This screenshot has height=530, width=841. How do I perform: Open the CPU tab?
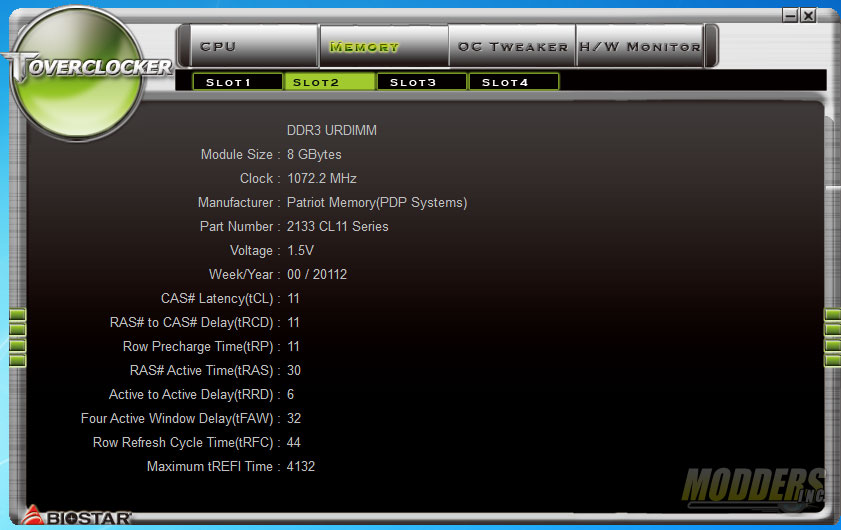255,46
